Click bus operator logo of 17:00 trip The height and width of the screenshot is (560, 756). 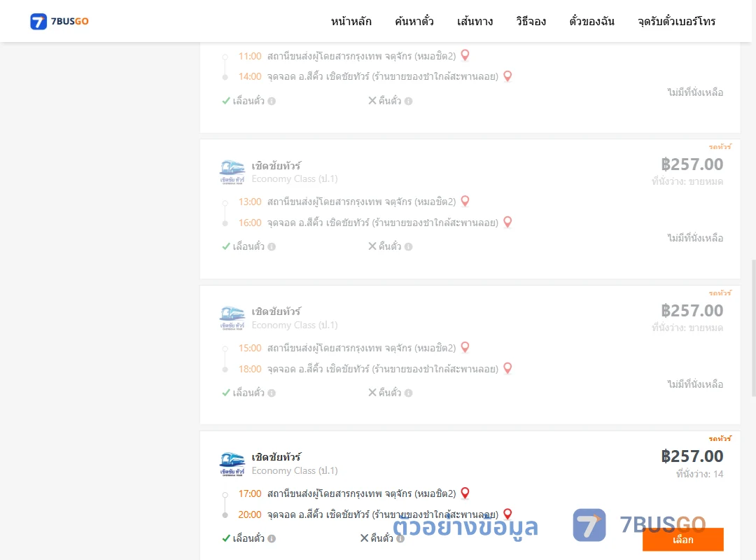232,464
